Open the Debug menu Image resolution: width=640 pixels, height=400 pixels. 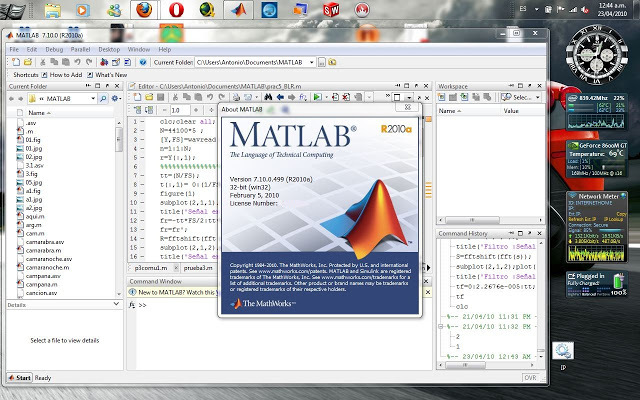[x=54, y=49]
